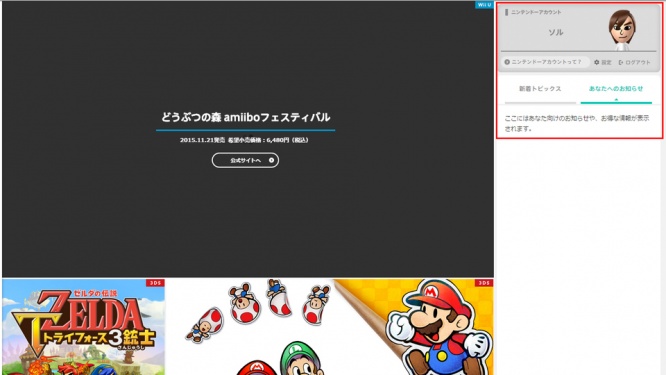Click the 2015.11.21発売 release date text
The height and width of the screenshot is (375, 666).
(x=202, y=140)
